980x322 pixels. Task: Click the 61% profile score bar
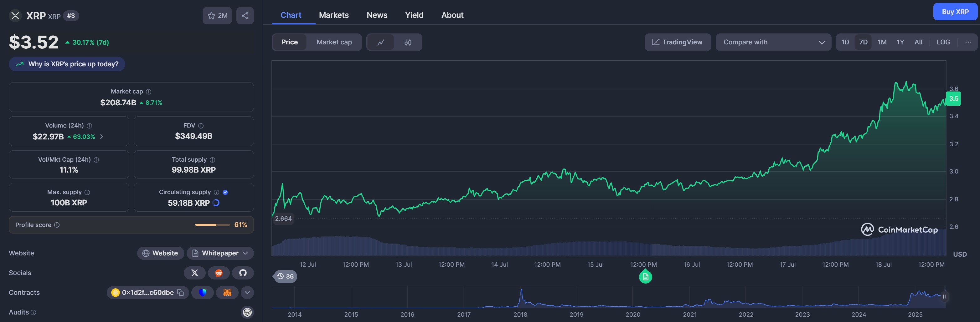pos(212,225)
